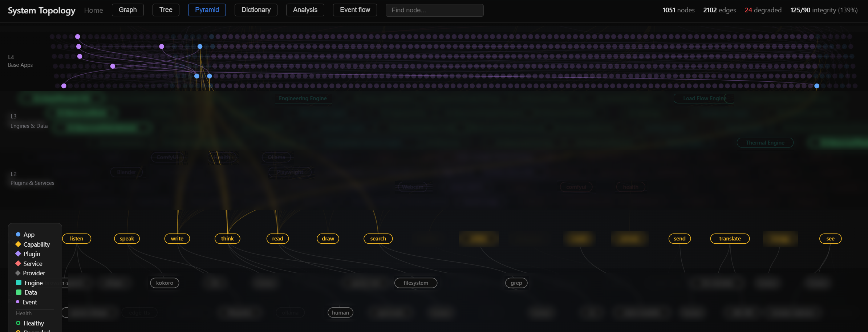This screenshot has height=332, width=868.
Task: Click the purple Event legend dot
Action: click(18, 302)
